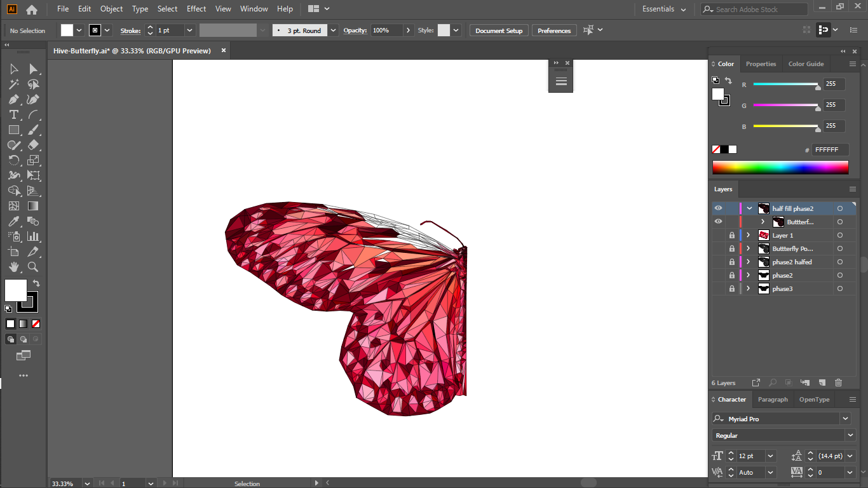Collapse the half fill phase2 layer
The image size is (868, 488).
[x=749, y=208]
